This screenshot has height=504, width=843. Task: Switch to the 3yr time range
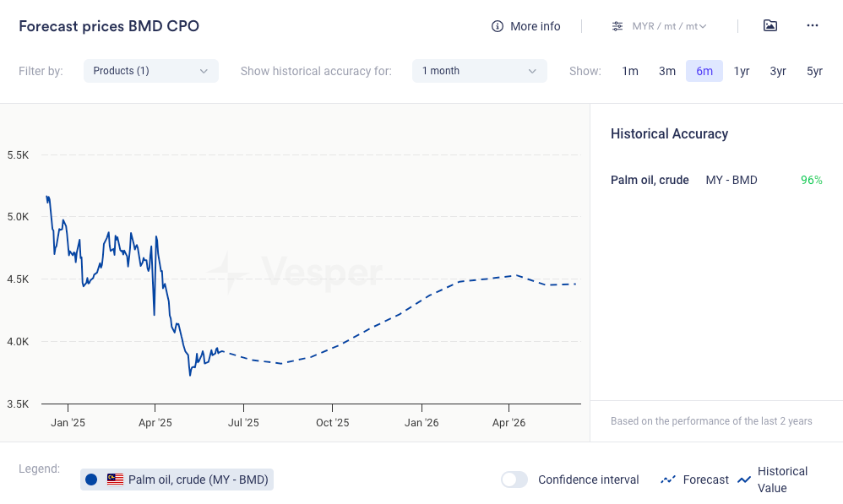click(x=778, y=71)
